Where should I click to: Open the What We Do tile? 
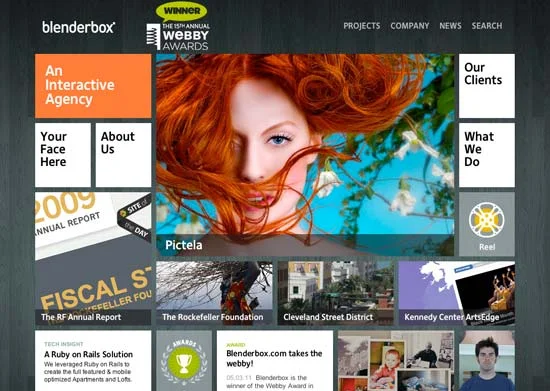coord(487,155)
